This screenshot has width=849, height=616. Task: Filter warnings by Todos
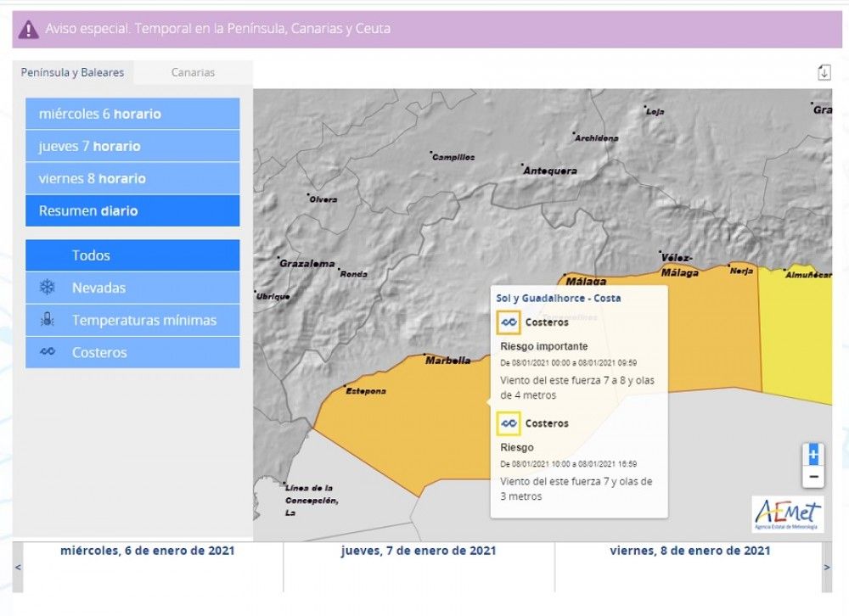[132, 255]
